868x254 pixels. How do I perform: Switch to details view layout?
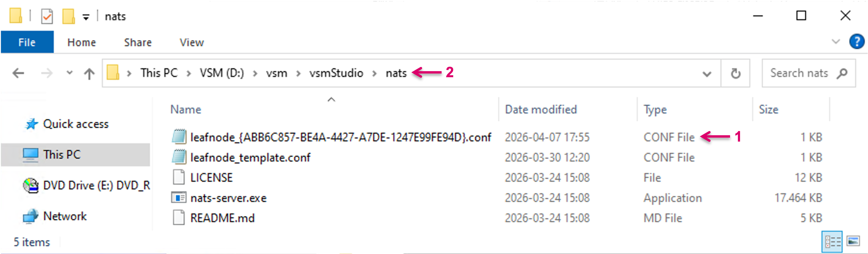tap(832, 241)
